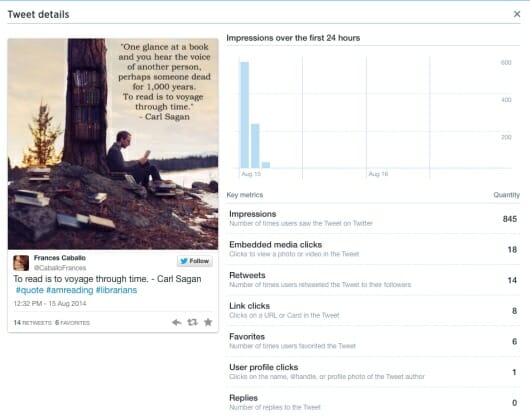Image resolution: width=530 pixels, height=418 pixels.
Task: Open Frances Caballo's profile avatar
Action: [x=21, y=263]
